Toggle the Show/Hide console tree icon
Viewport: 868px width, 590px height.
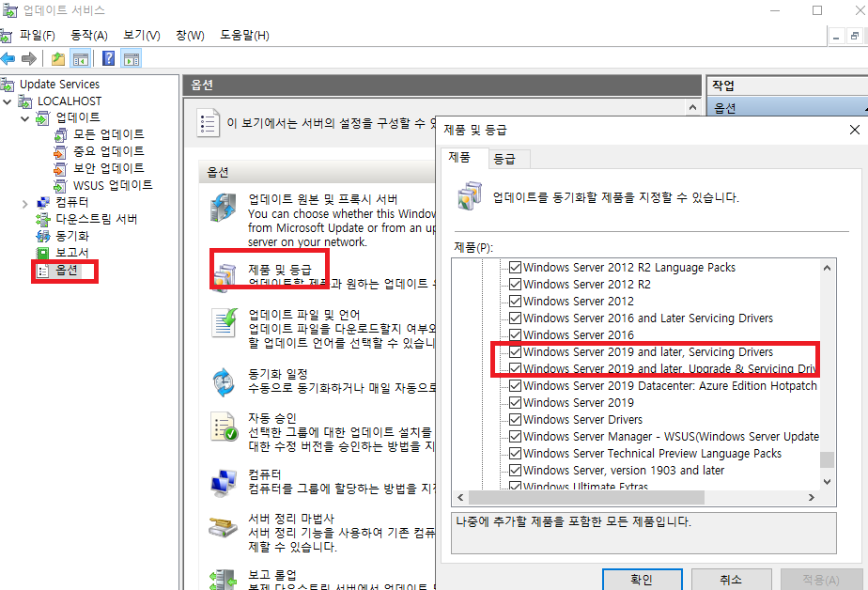81,58
